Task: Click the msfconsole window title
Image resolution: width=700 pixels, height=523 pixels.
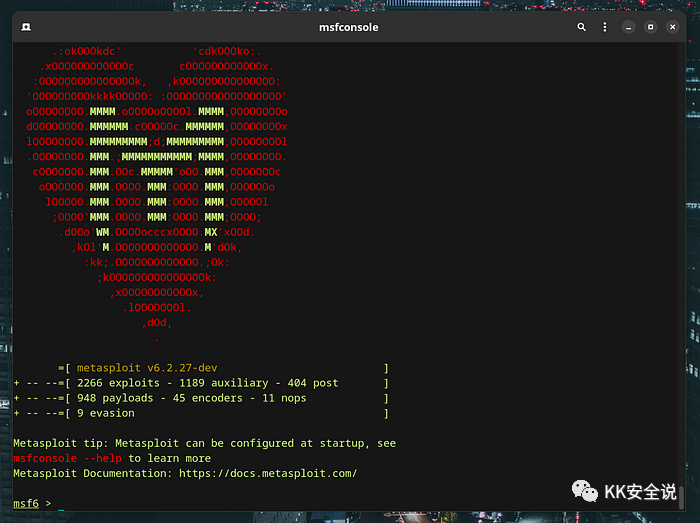Action: tap(348, 27)
